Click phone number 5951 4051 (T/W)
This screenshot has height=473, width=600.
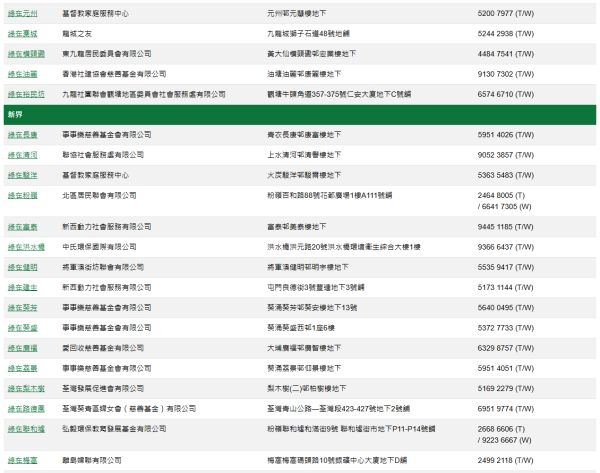(x=505, y=369)
